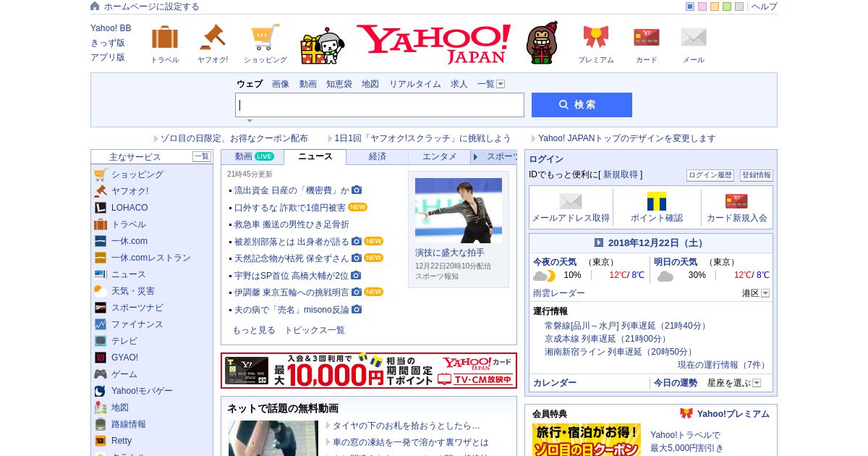Image resolution: width=868 pixels, height=456 pixels.
Task: Open the Premium ribbon icon in header
Action: click(596, 37)
